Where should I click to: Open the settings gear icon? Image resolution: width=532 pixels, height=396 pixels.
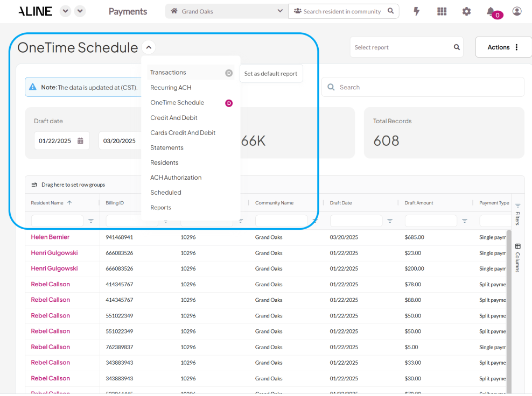coord(466,11)
